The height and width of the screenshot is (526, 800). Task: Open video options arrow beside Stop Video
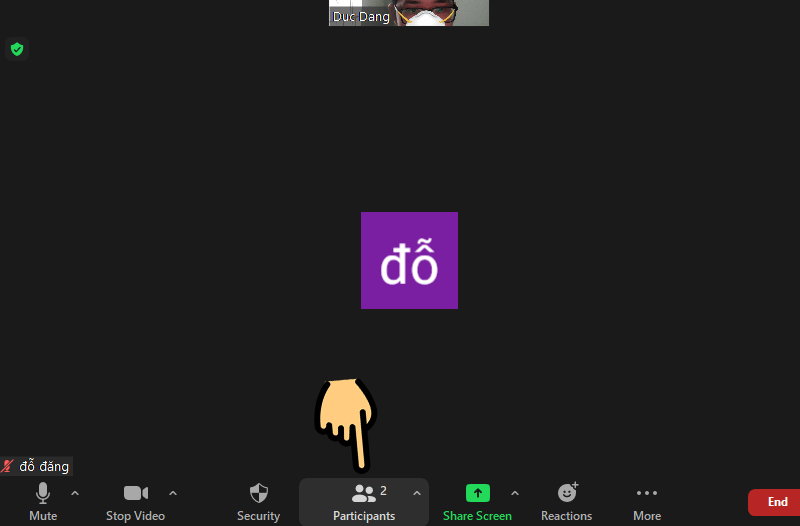173,493
